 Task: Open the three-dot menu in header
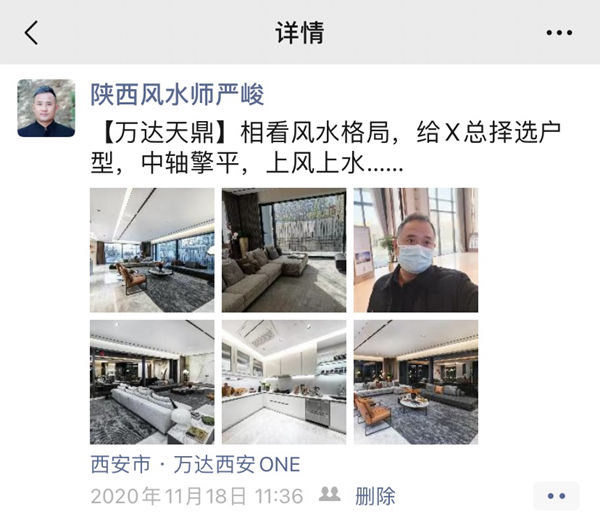[x=559, y=33]
